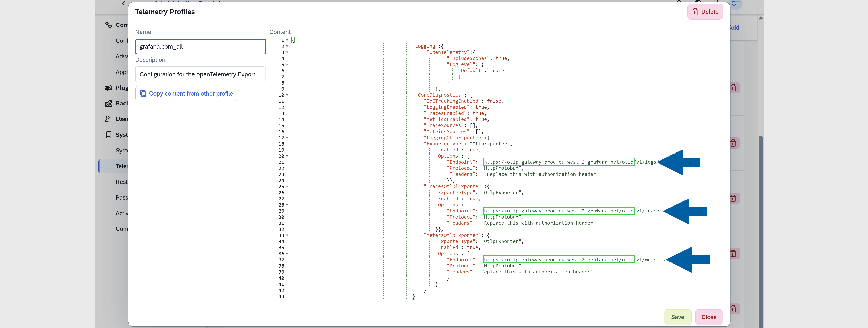Open the AppE… item in background sidebar

tap(122, 72)
